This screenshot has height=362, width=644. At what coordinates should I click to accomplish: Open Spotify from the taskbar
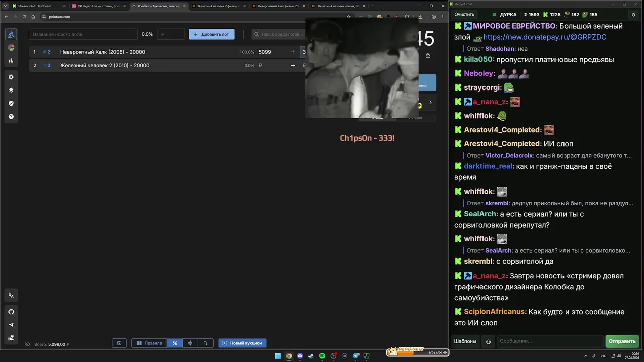click(x=322, y=356)
